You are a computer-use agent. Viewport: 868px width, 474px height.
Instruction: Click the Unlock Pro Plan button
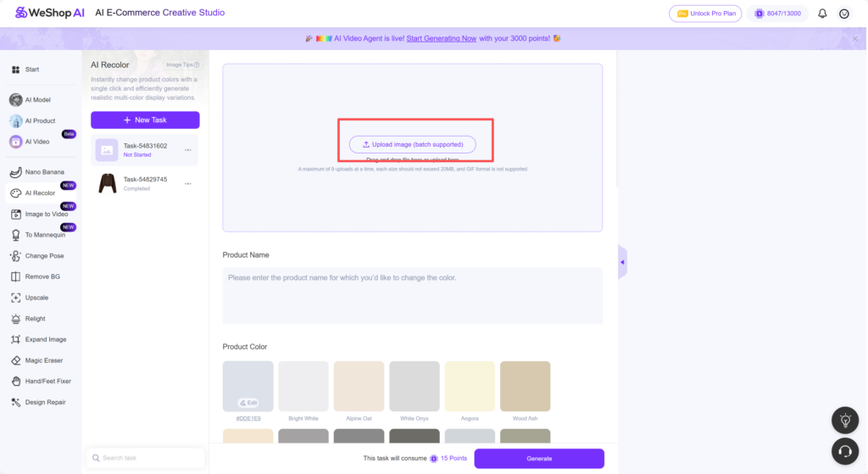tap(705, 14)
